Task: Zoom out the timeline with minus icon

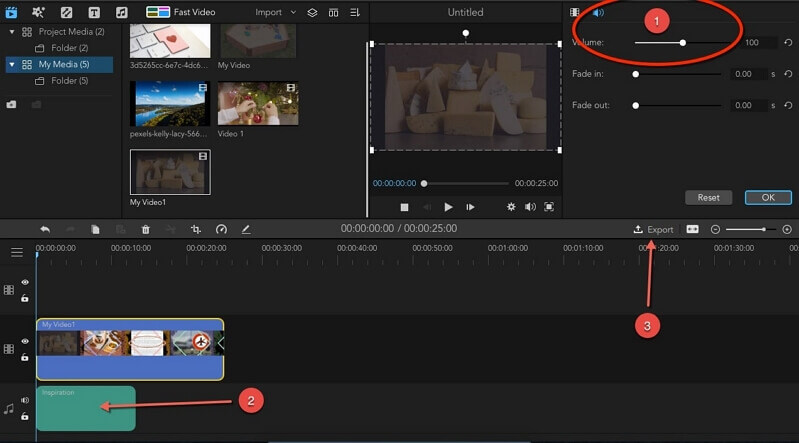Action: coord(715,230)
